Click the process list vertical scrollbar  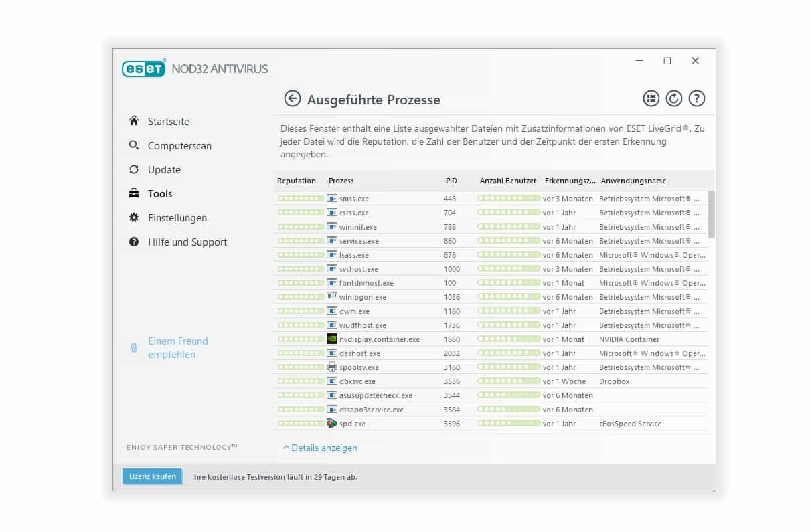point(712,214)
